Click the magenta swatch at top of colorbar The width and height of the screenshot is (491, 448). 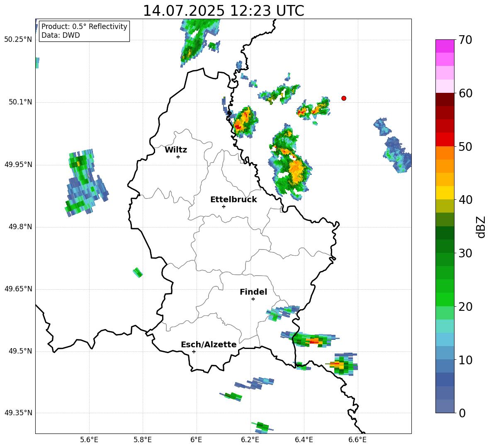coord(445,46)
